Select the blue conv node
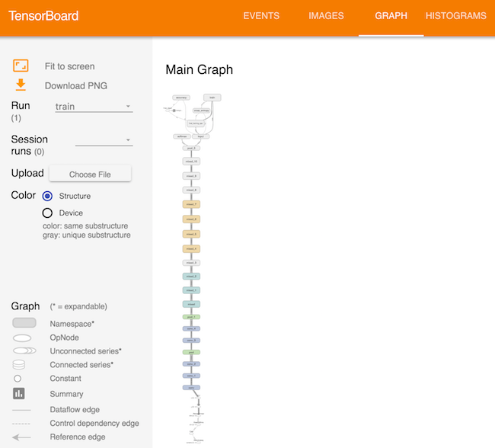495x448 pixels. (191, 388)
